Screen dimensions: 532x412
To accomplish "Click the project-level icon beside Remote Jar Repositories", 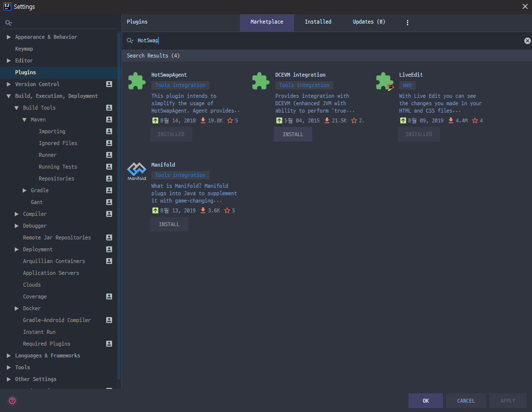I will [x=109, y=237].
